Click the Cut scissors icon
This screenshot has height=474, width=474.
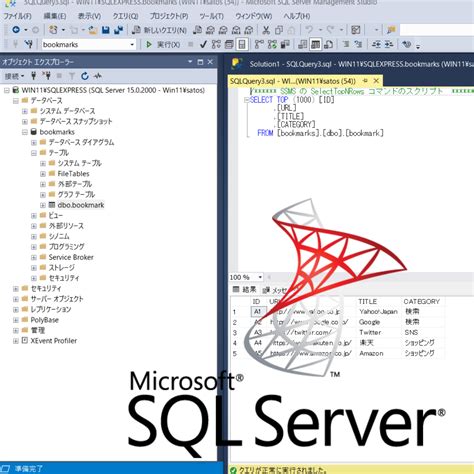[x=266, y=30]
